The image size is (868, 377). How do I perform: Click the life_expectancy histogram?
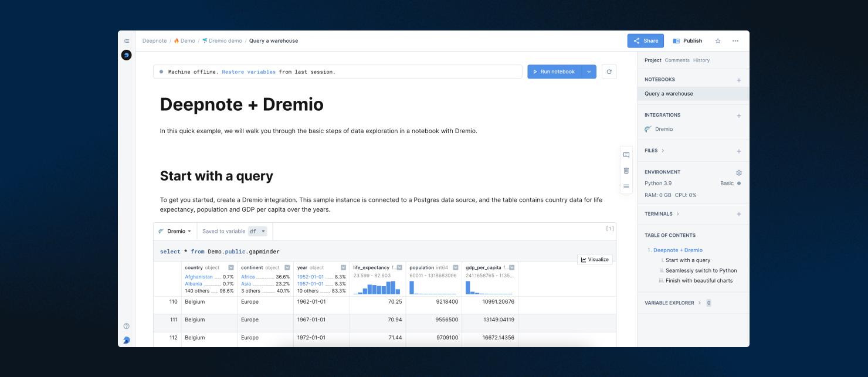[x=377, y=287]
